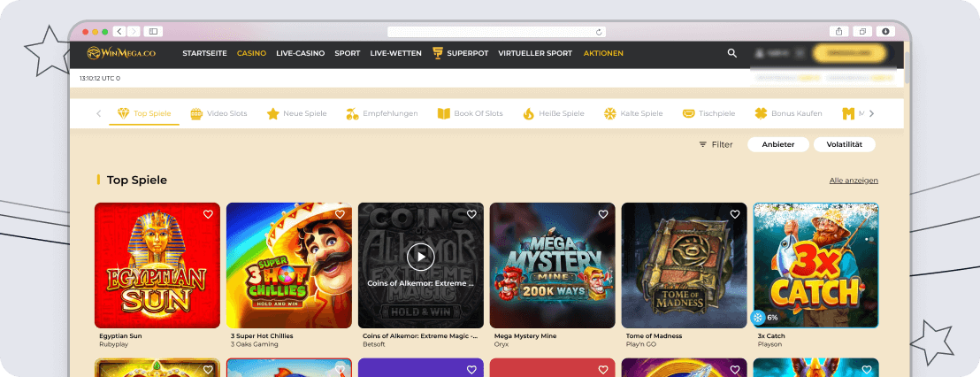Click the Mega Mystery Mine title text
Image resolution: width=980 pixels, height=377 pixels.
click(524, 335)
